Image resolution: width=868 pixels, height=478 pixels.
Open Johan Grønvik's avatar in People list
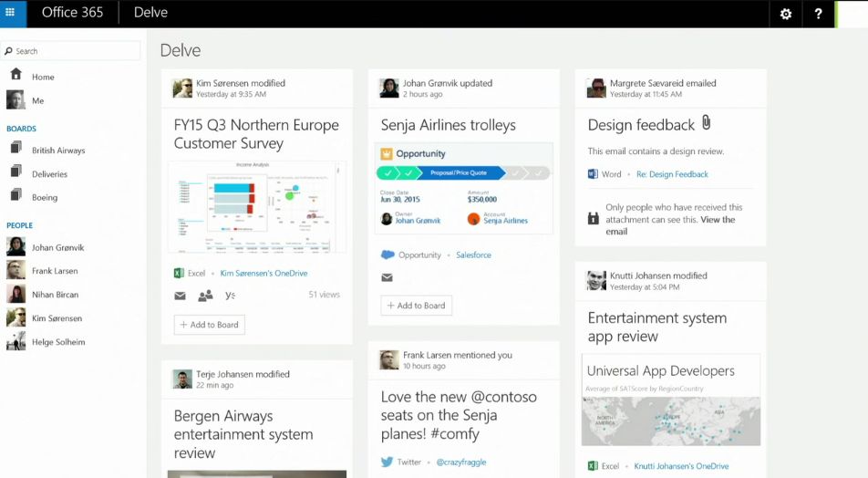[15, 246]
